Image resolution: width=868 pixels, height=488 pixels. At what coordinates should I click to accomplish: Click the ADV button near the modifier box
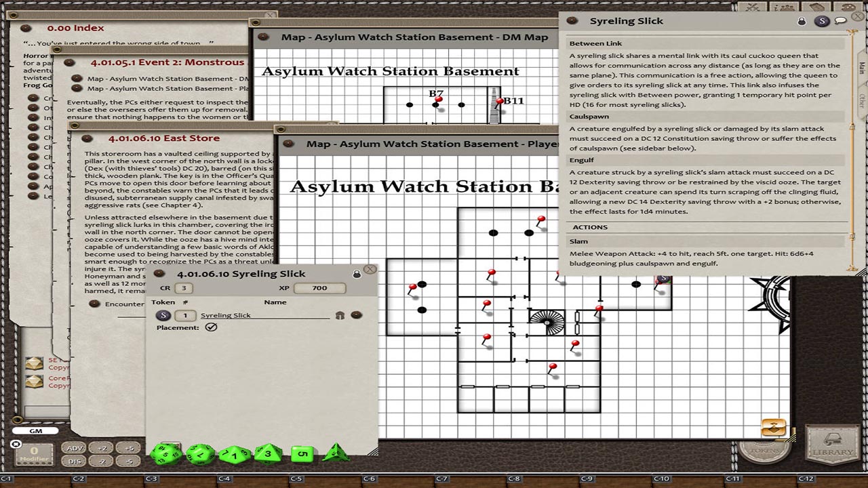pos(75,448)
